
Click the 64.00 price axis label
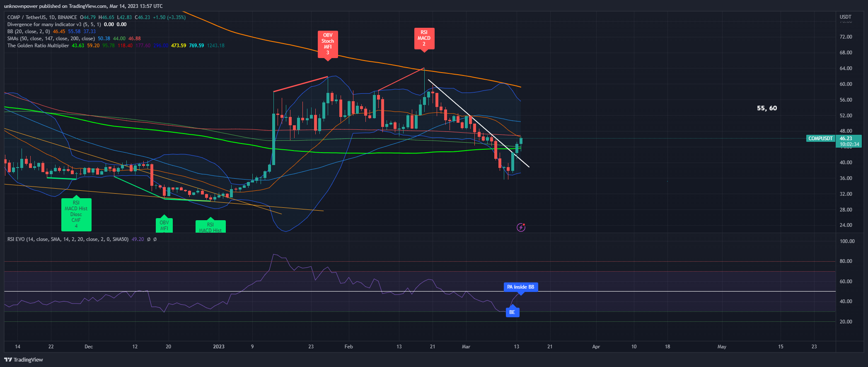click(x=846, y=68)
